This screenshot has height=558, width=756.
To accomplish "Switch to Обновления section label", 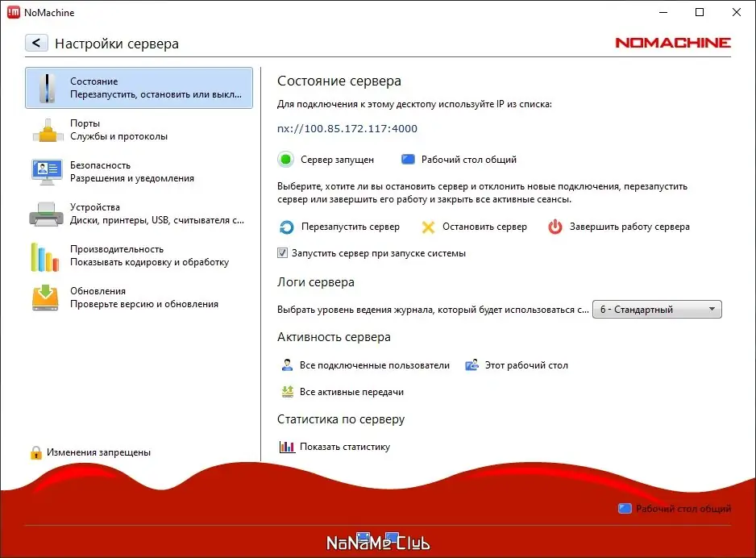I will click(98, 291).
